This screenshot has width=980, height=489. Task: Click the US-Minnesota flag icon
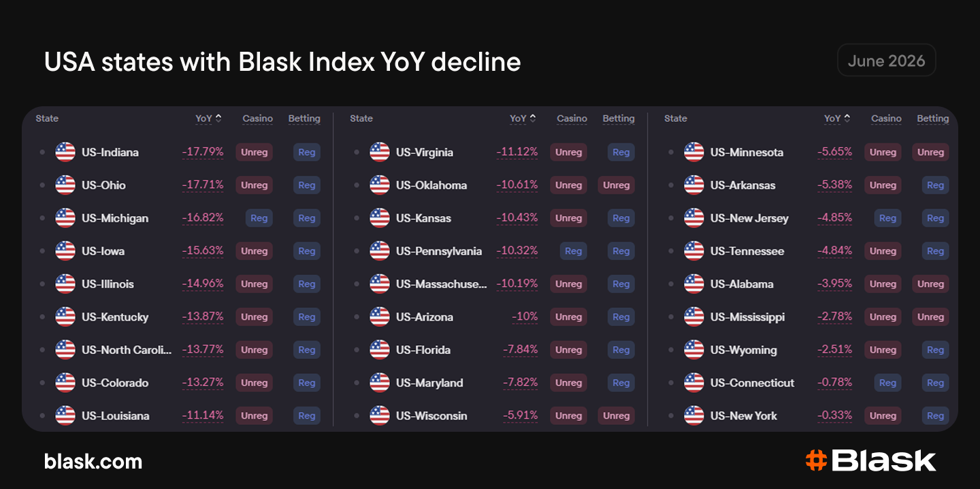pyautogui.click(x=694, y=152)
